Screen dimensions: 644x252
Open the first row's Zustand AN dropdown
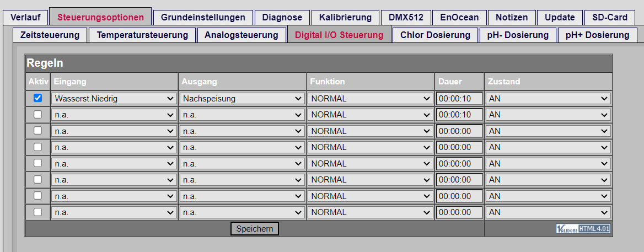(x=548, y=99)
